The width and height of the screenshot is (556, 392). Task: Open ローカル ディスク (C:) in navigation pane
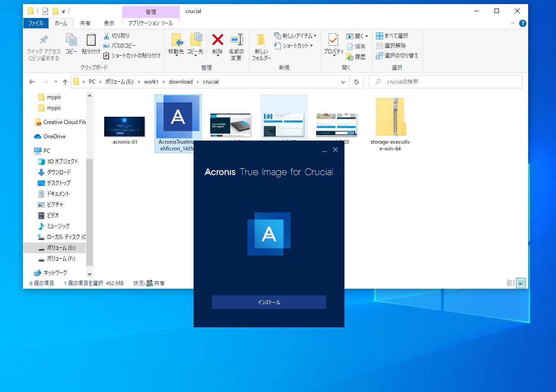coord(62,237)
